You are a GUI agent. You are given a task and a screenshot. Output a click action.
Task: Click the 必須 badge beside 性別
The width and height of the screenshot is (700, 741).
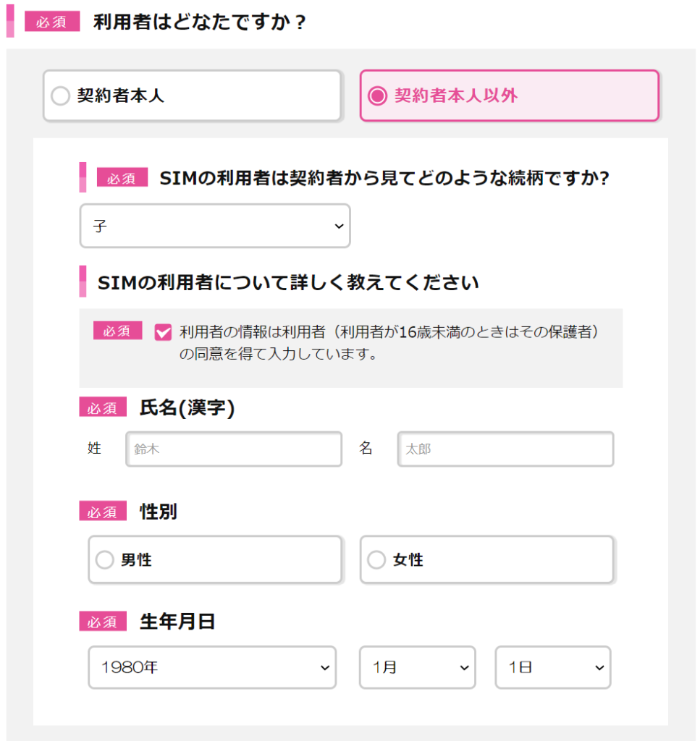pos(103,512)
